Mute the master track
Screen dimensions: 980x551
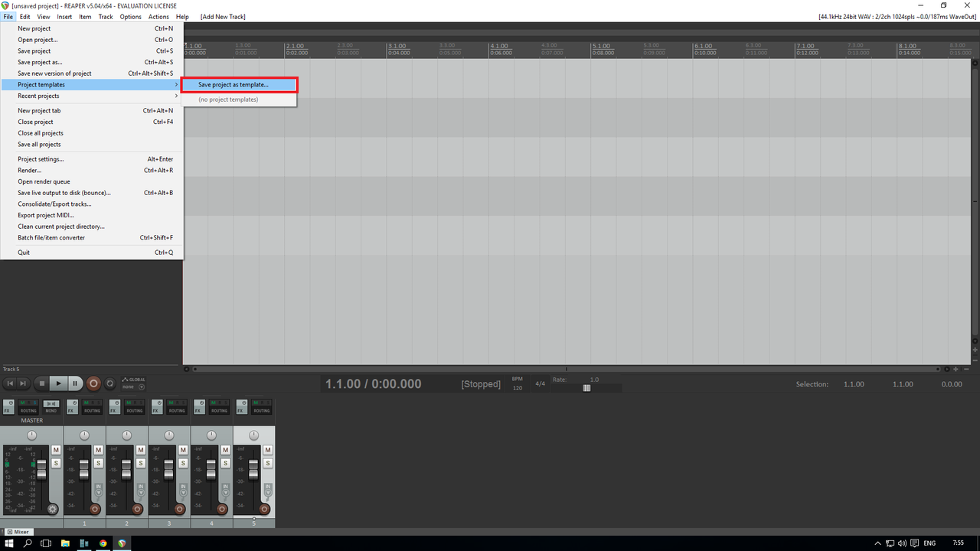coord(56,450)
